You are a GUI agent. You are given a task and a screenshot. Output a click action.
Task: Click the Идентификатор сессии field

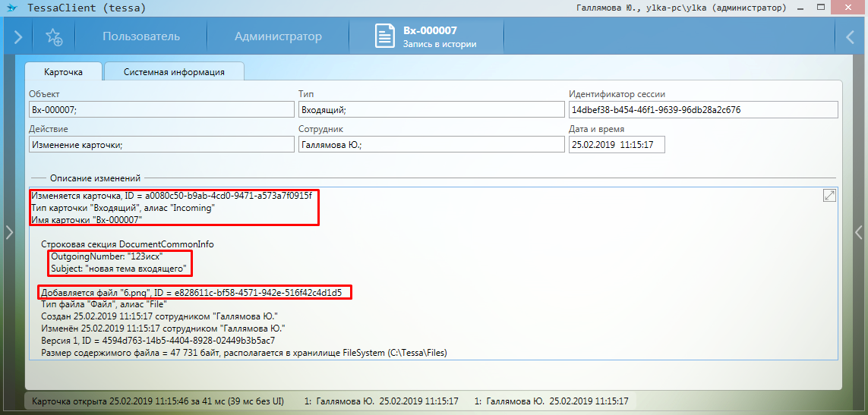(702, 110)
